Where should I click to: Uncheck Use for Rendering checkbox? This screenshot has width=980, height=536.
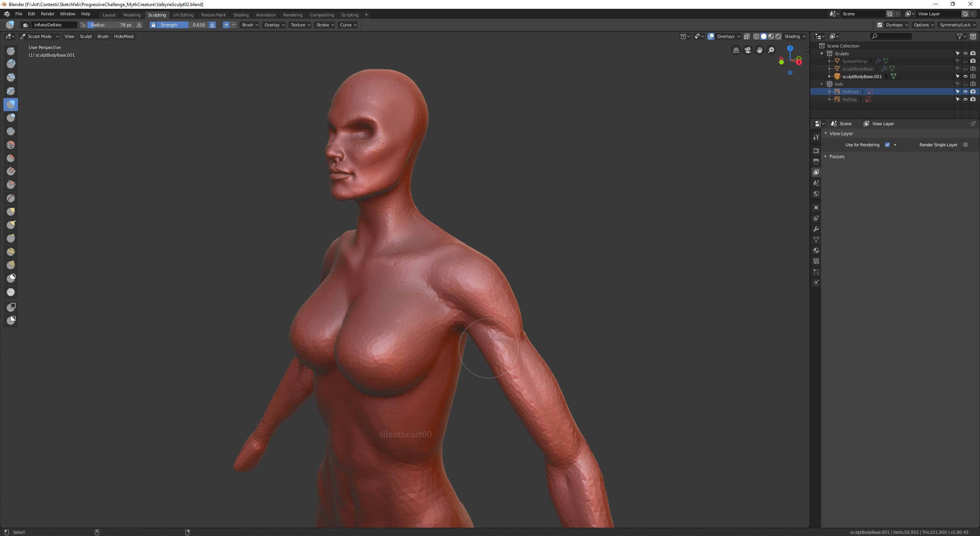point(887,145)
